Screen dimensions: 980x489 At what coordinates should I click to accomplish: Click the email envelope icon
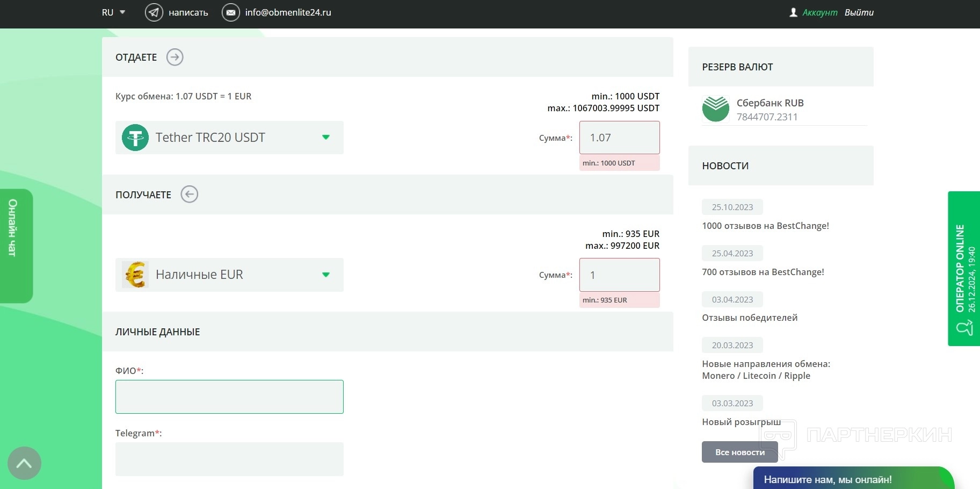click(x=231, y=12)
